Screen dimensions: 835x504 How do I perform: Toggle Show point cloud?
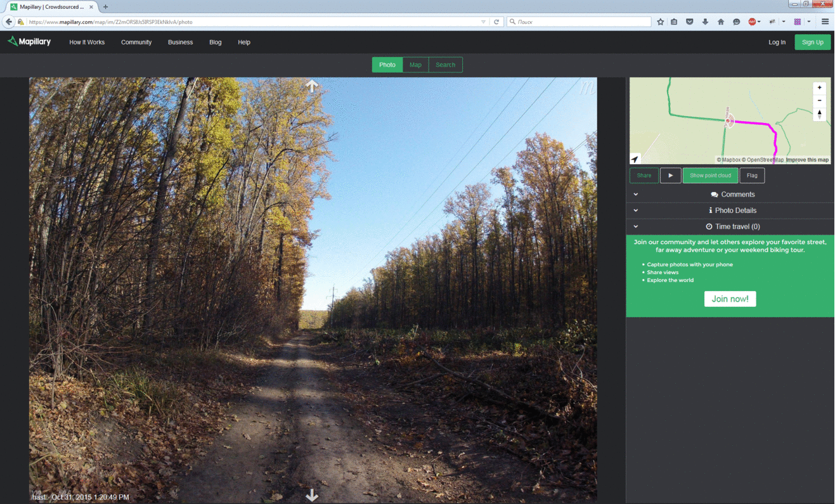[x=710, y=176]
